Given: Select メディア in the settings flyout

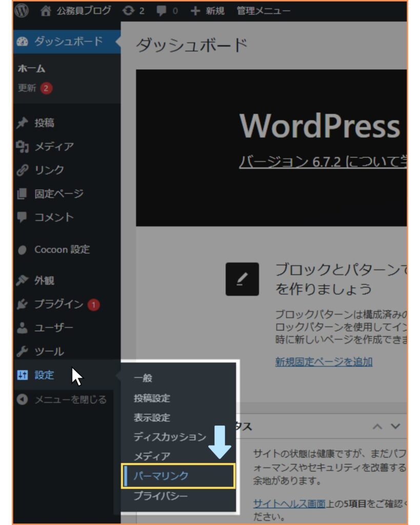Looking at the screenshot, I should pos(152,456).
